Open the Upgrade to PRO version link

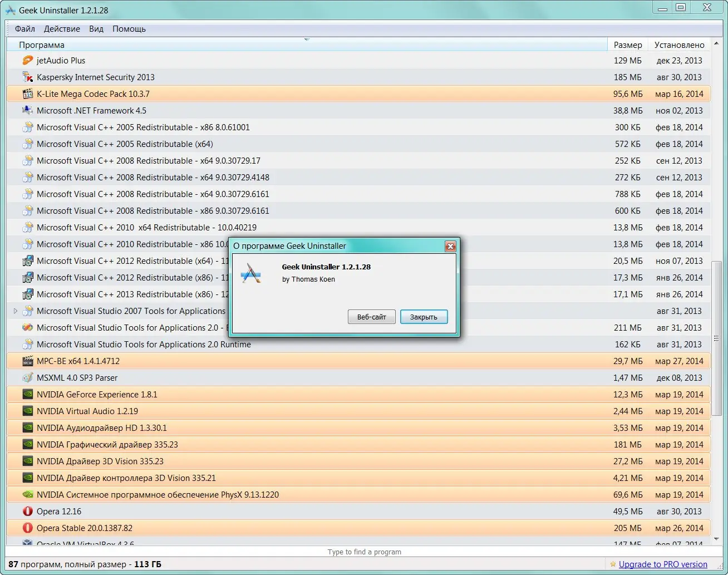click(663, 564)
